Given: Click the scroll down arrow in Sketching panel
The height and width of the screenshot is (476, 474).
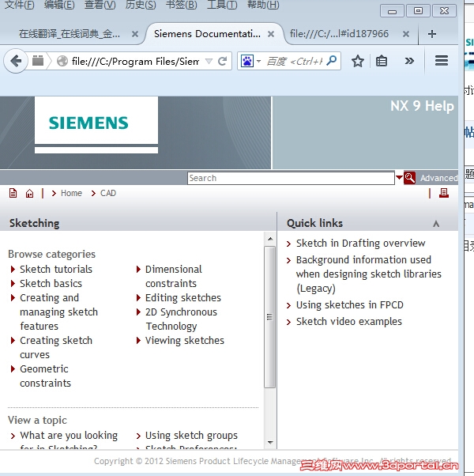Looking at the screenshot, I should pos(270,443).
